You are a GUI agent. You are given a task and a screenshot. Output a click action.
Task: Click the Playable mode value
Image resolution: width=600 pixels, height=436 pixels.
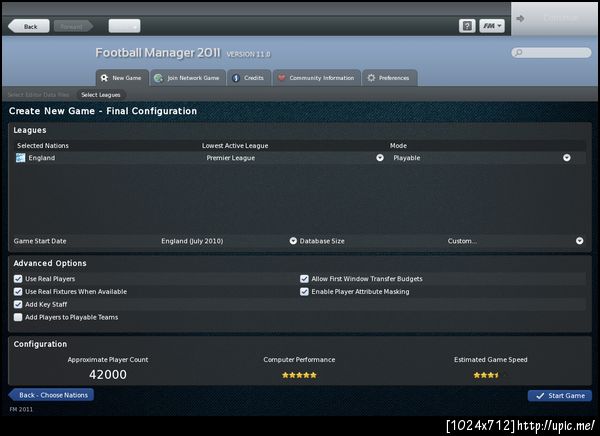(x=407, y=158)
